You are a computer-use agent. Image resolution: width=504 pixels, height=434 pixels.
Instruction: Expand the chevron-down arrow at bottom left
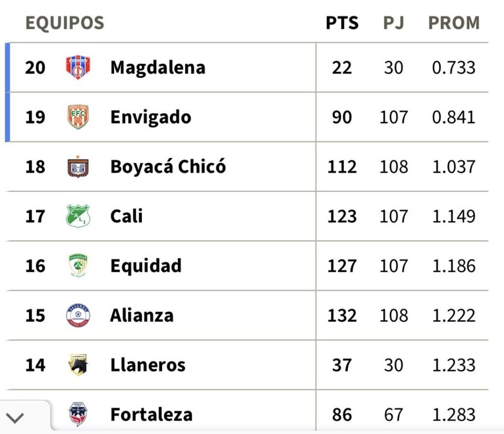[16, 418]
